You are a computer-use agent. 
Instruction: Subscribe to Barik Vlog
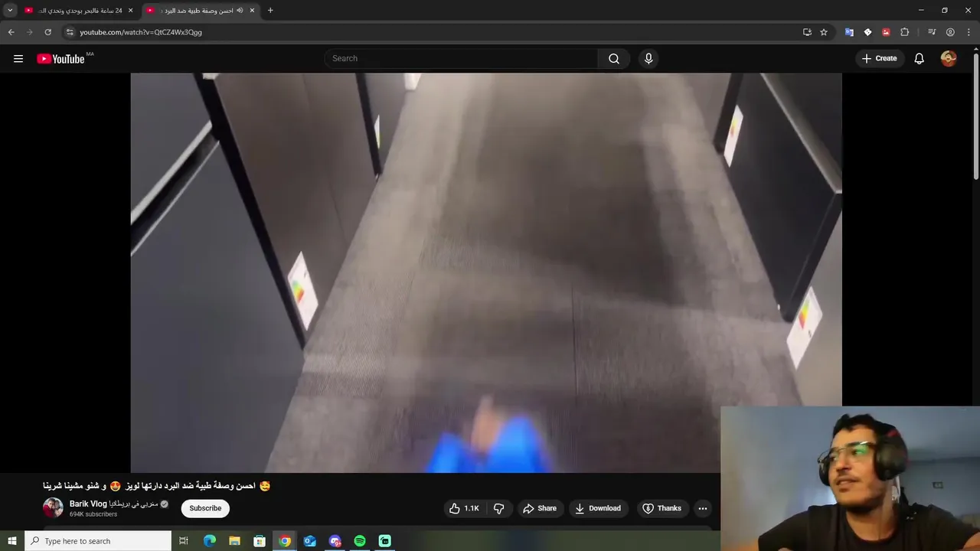coord(205,508)
